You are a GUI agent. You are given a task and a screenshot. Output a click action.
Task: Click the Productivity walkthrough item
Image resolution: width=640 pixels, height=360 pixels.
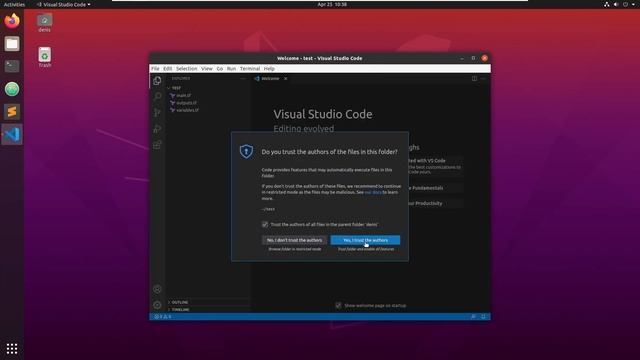coord(436,203)
